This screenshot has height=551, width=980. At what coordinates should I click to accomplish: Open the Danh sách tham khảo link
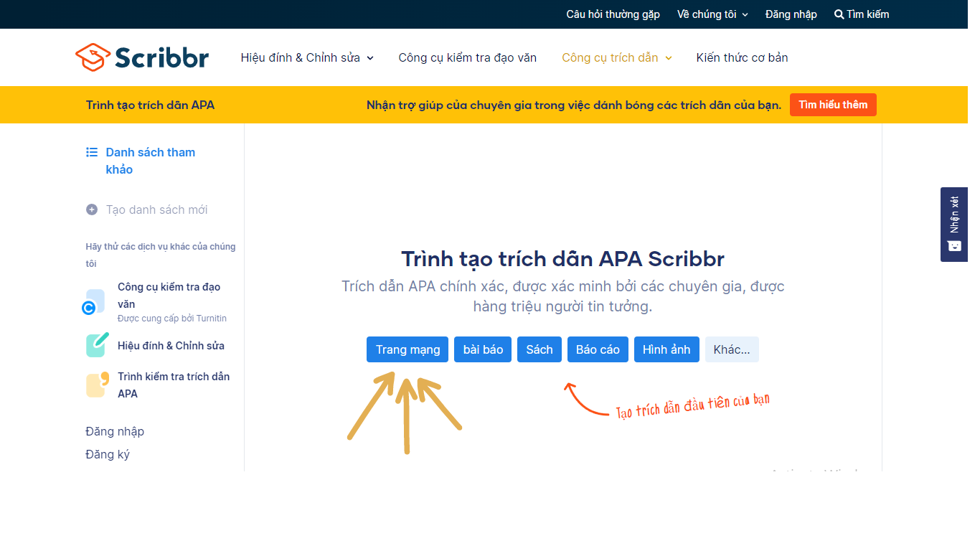151,161
